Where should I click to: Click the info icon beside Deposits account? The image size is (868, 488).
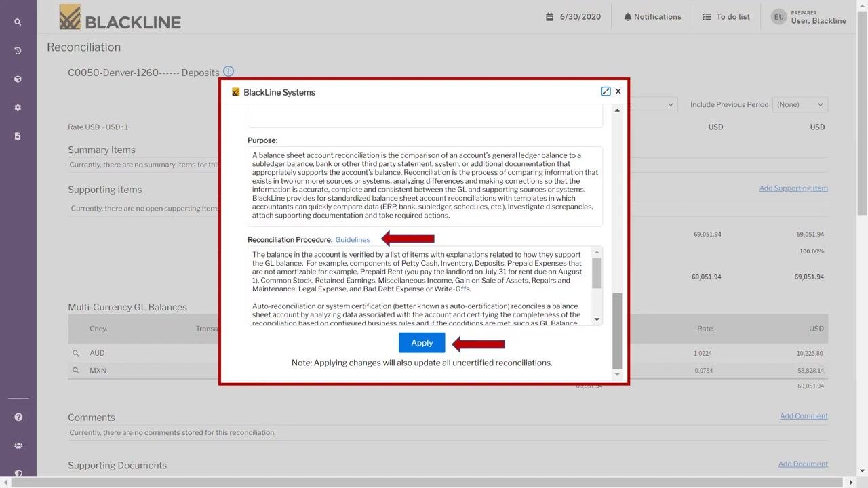click(229, 71)
